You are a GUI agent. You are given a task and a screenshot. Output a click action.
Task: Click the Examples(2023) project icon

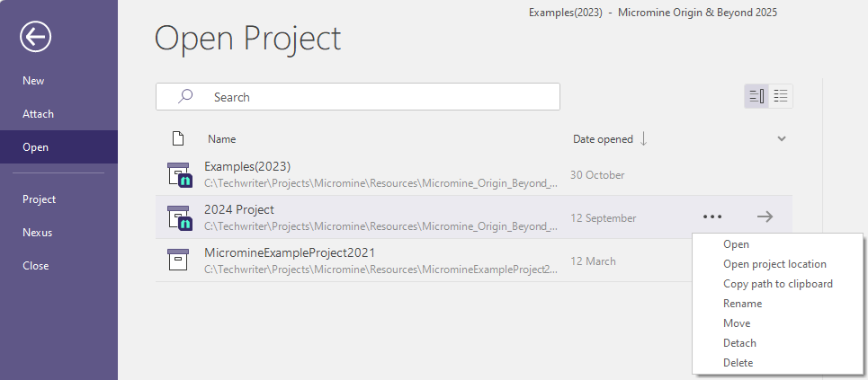179,175
